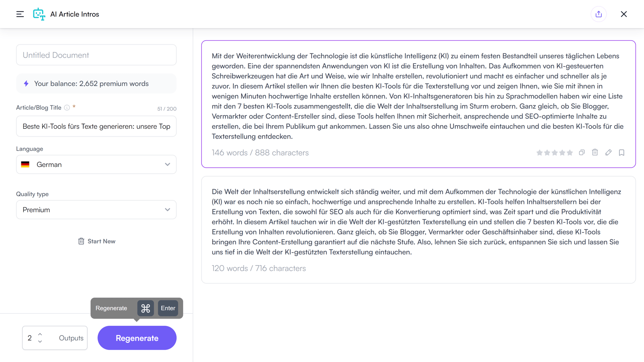Focus the Article/Blog Title text field

[96, 126]
